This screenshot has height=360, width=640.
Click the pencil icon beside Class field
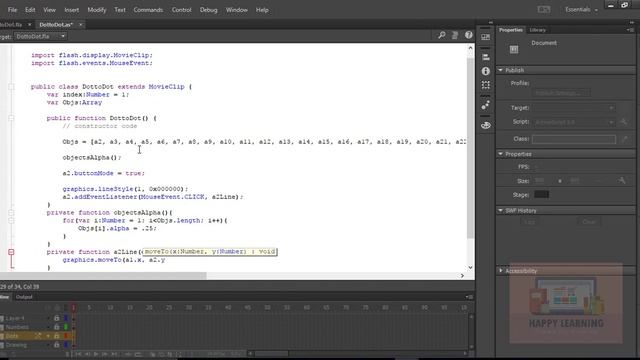(624, 139)
